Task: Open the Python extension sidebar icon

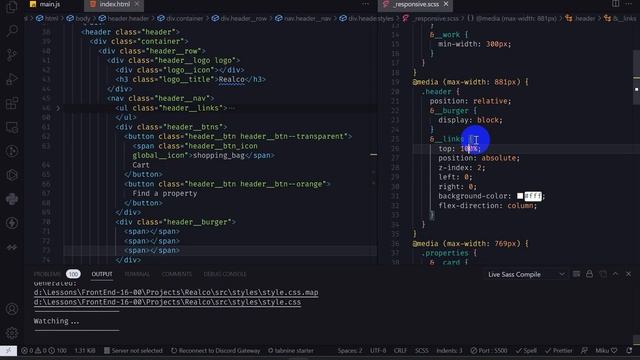Action: pyautogui.click(x=12, y=199)
